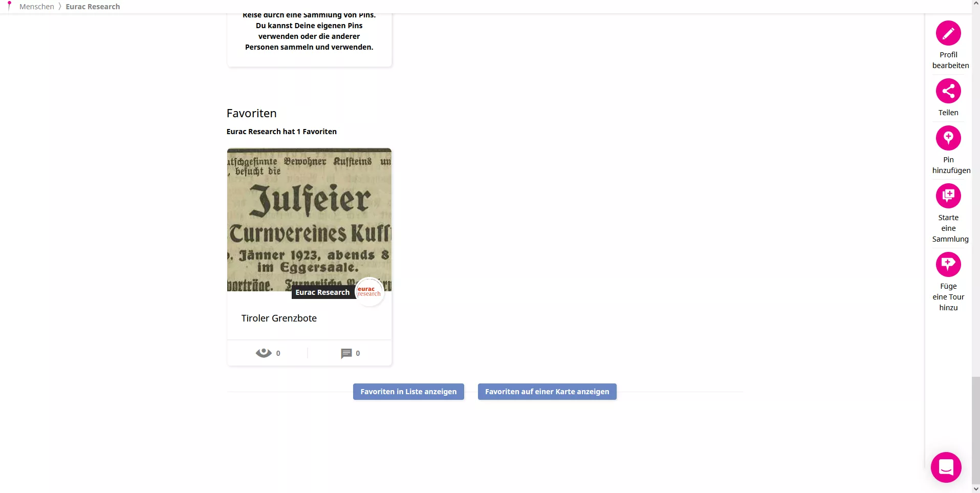
Task: Click the Favoriten auf einer Karte anzeigen button
Action: [x=547, y=392]
